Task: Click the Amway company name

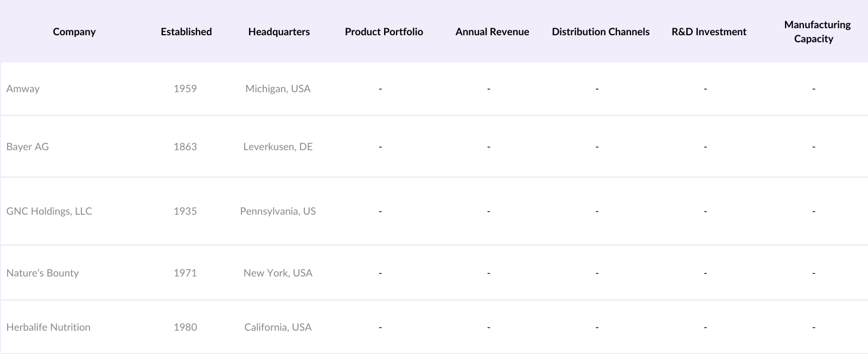Action: 23,88
